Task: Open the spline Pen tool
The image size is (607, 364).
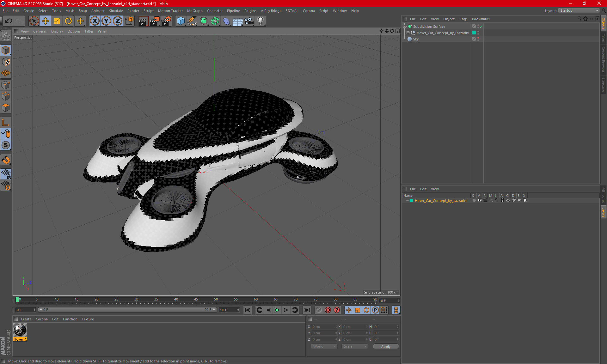Action: (x=192, y=21)
